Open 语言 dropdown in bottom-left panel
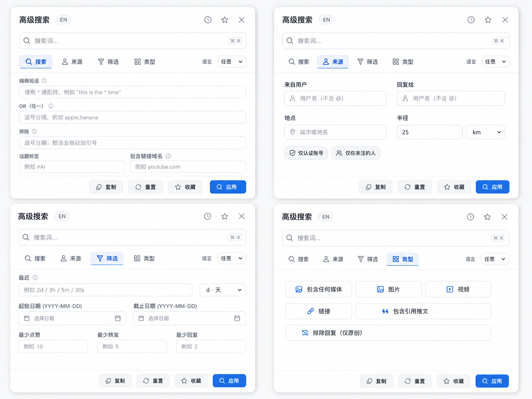The height and width of the screenshot is (399, 532). 232,258
